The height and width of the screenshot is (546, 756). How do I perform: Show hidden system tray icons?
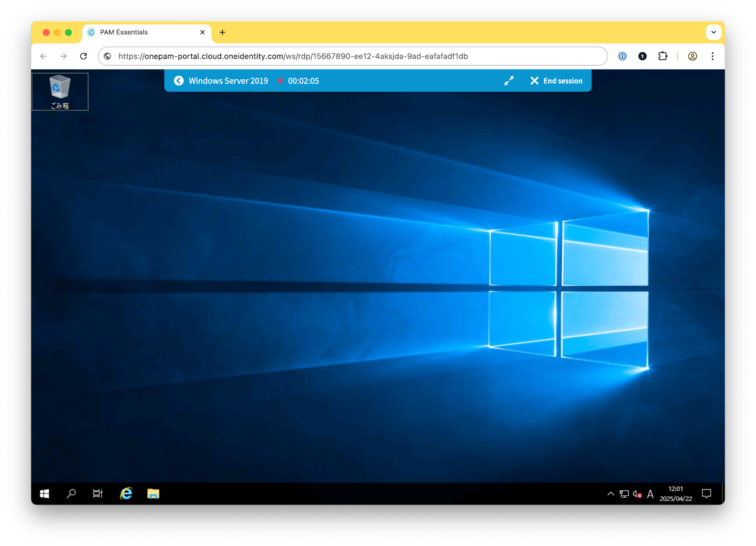coord(610,494)
